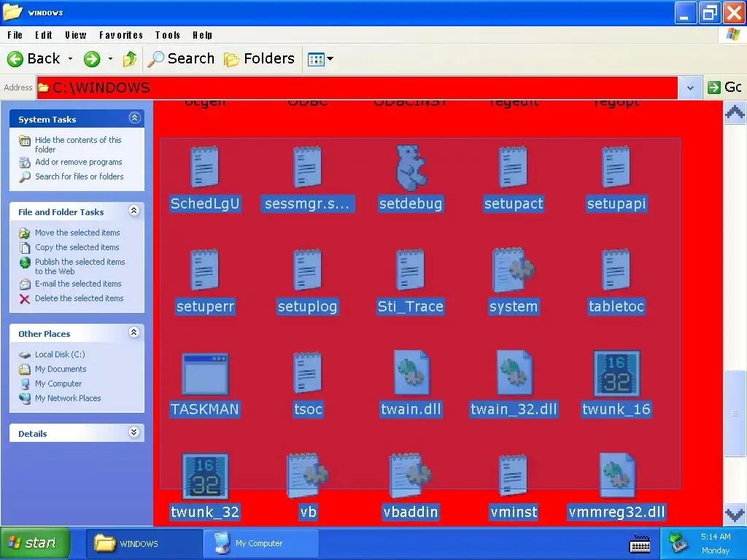Select the sessmgr.s... file icon

pos(307,167)
